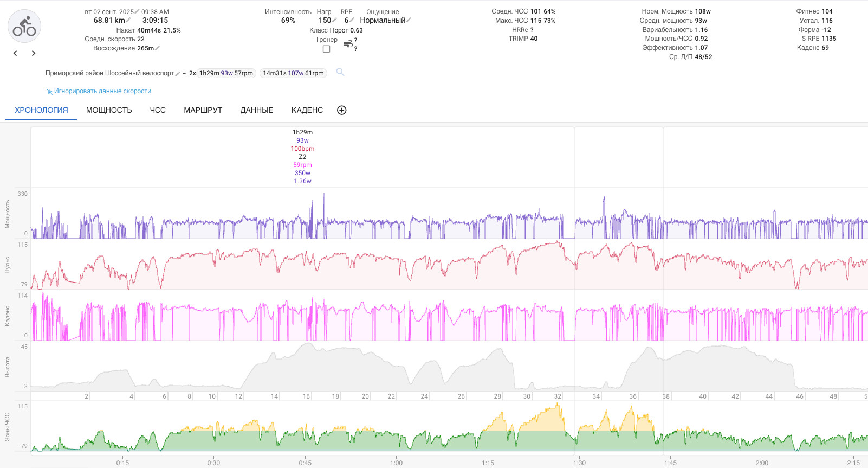Click the TRIMP 40 stat
The height and width of the screenshot is (468, 868).
523,39
